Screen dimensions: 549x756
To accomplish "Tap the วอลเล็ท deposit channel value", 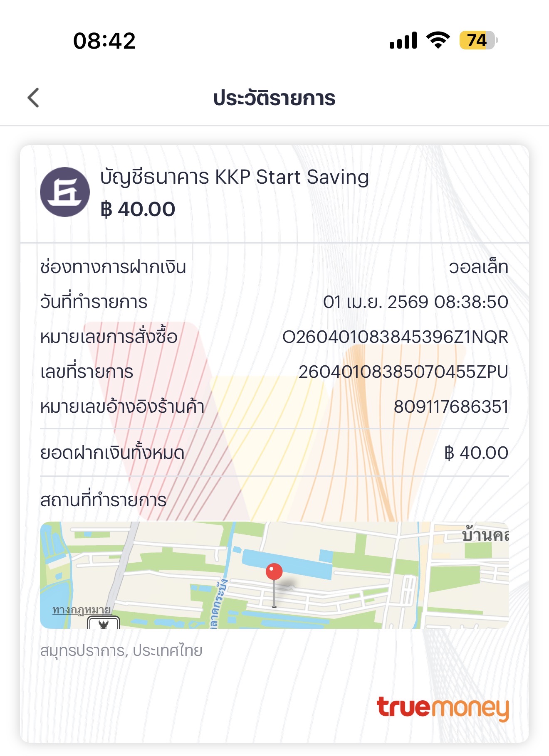I will click(479, 267).
